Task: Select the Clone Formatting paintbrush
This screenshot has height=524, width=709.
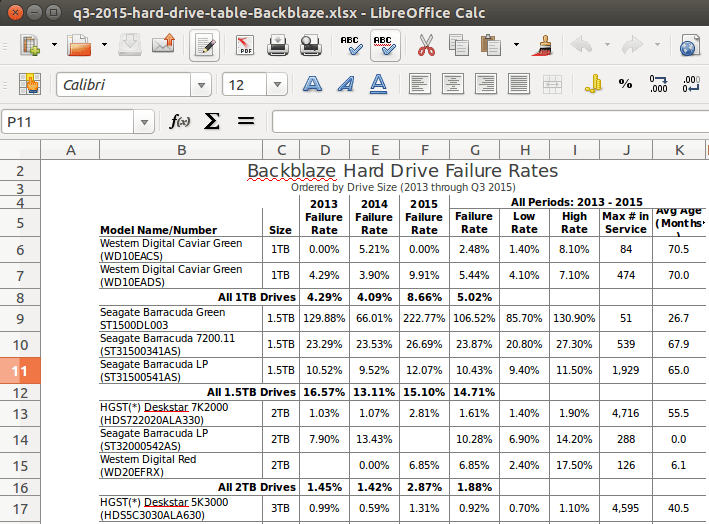Action: click(x=543, y=45)
